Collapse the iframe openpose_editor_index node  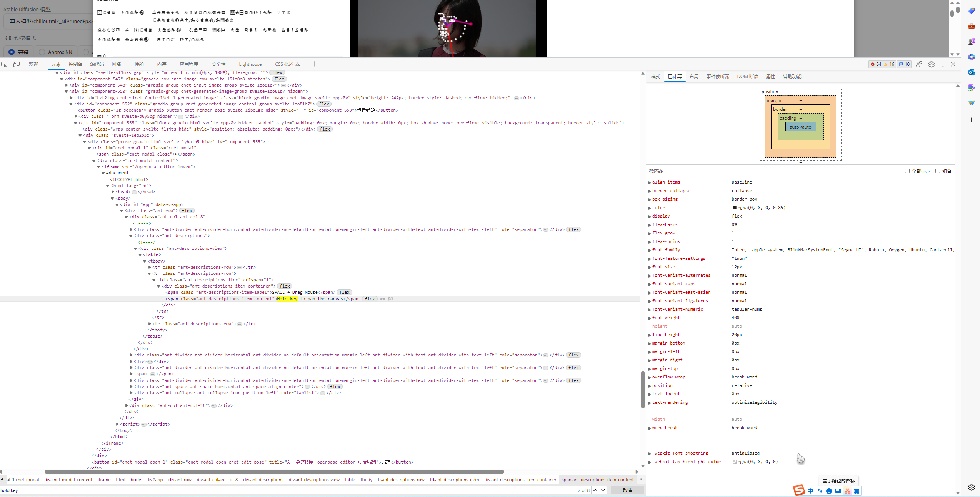[x=99, y=167]
